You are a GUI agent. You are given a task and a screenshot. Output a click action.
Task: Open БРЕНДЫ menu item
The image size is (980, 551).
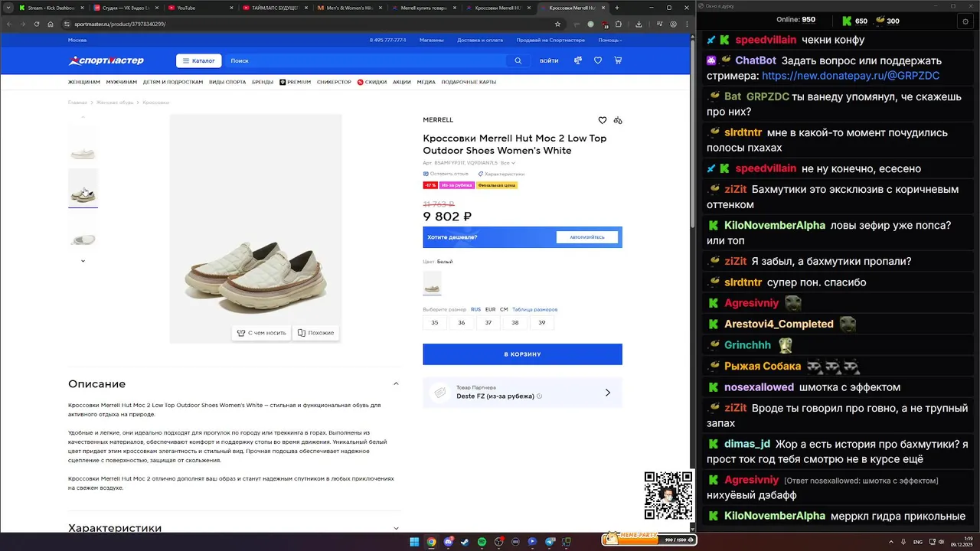[263, 82]
